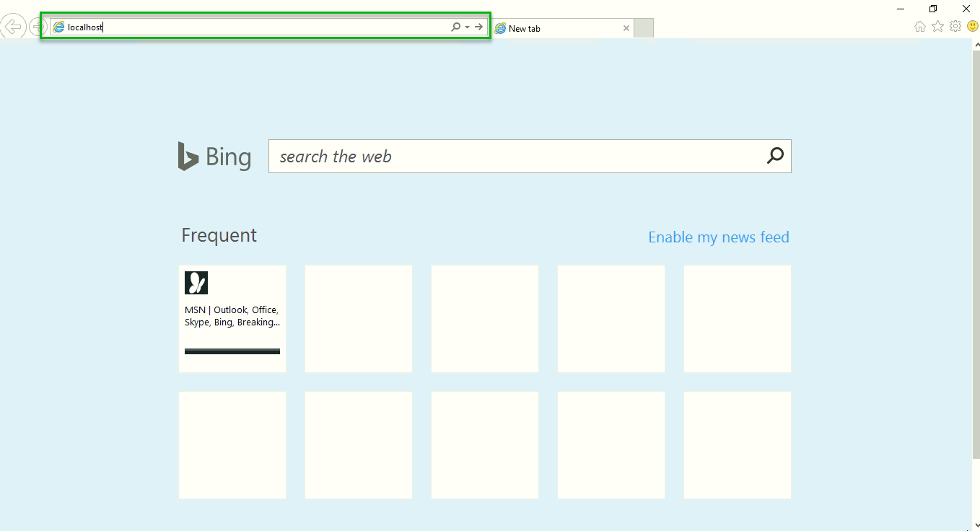Click the address bar search magnifier icon
The width and height of the screenshot is (980, 531).
[455, 27]
